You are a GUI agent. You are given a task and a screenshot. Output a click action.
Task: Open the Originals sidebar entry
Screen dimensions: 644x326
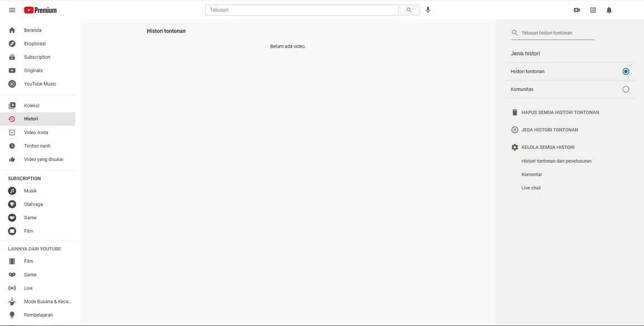click(x=37, y=70)
